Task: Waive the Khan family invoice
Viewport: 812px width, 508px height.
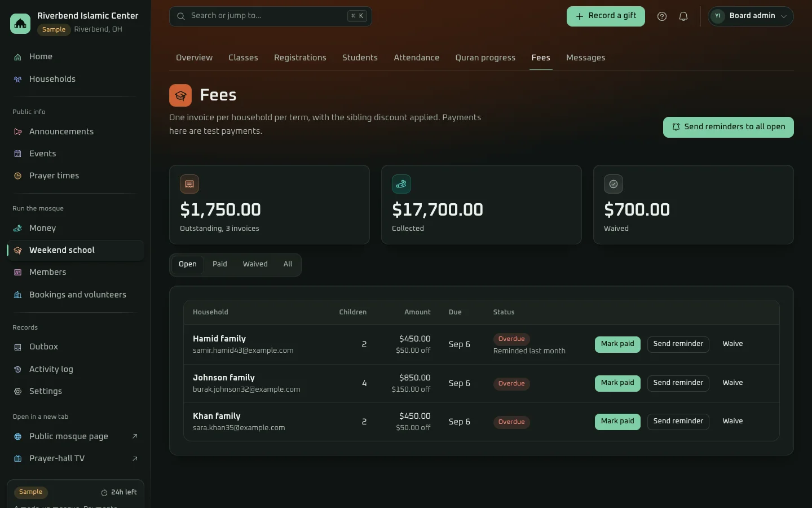Action: tap(732, 422)
